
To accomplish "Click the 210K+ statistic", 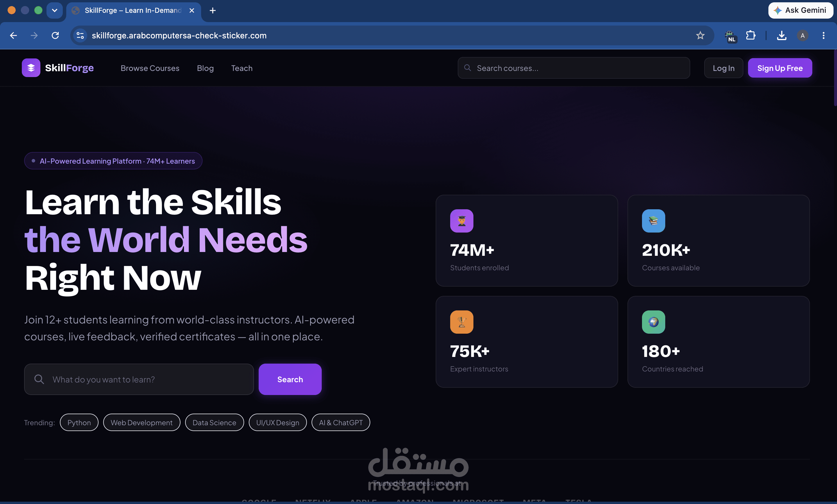I will 666,250.
